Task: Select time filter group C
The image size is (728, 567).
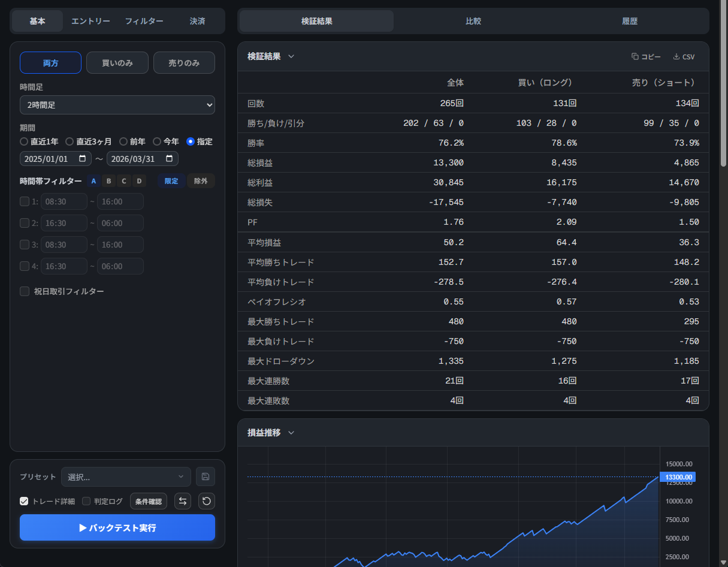Action: [124, 181]
